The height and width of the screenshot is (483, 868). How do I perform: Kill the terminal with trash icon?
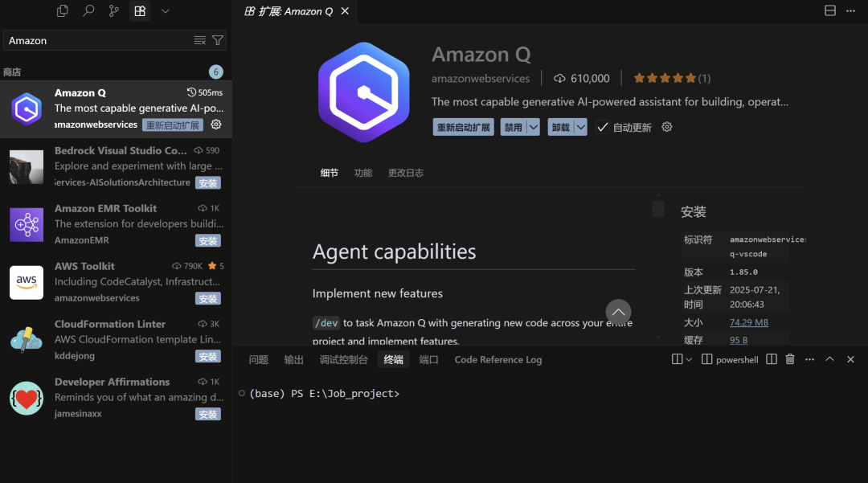click(x=791, y=359)
